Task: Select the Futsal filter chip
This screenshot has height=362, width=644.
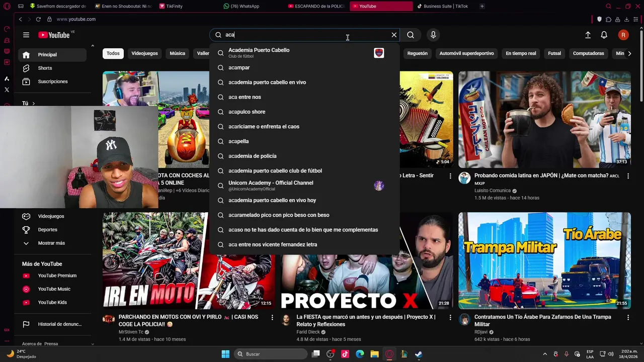Action: [x=554, y=53]
